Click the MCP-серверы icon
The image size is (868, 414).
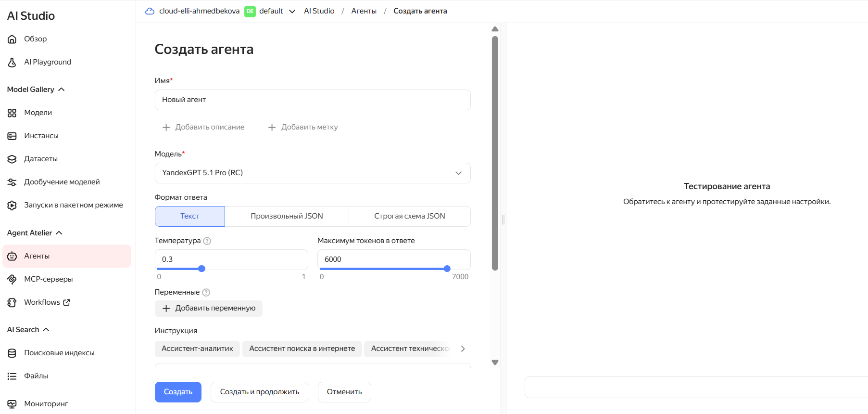pyautogui.click(x=12, y=279)
